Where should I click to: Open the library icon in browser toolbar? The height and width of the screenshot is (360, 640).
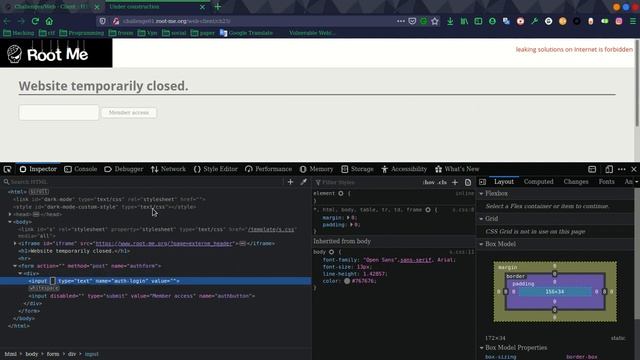464,21
